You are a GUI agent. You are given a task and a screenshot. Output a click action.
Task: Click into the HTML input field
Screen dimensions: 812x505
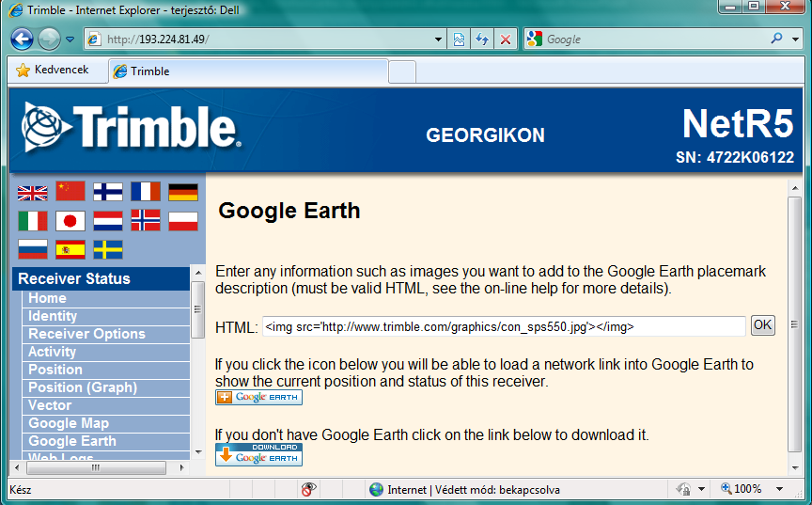coord(504,326)
